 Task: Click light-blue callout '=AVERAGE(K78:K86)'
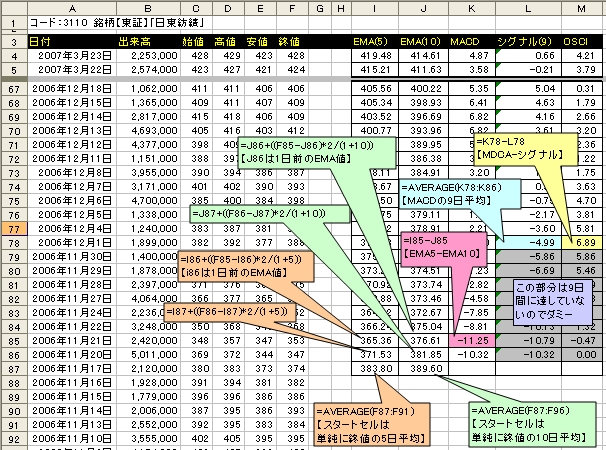tap(460, 194)
